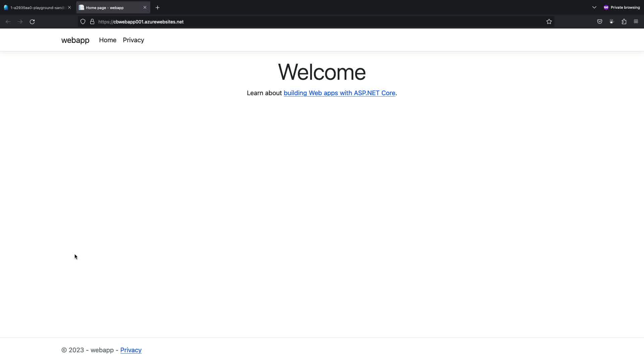Click the tracking protection shield icon

83,22
